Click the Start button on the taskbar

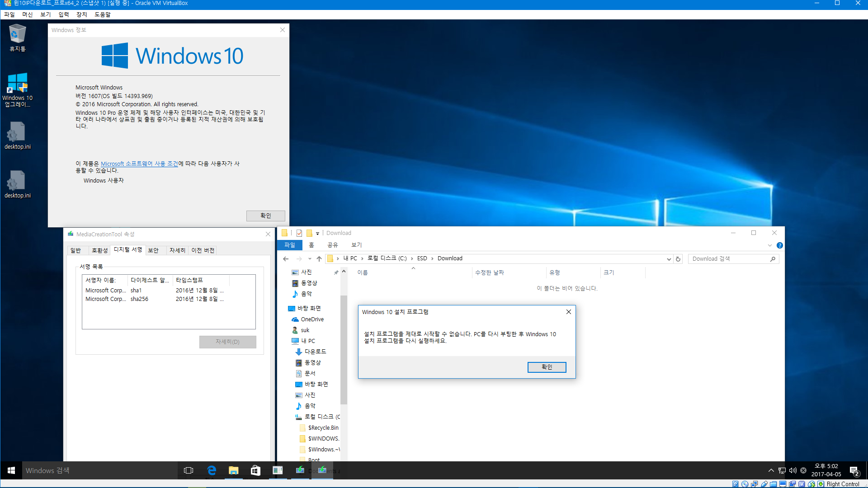click(11, 470)
